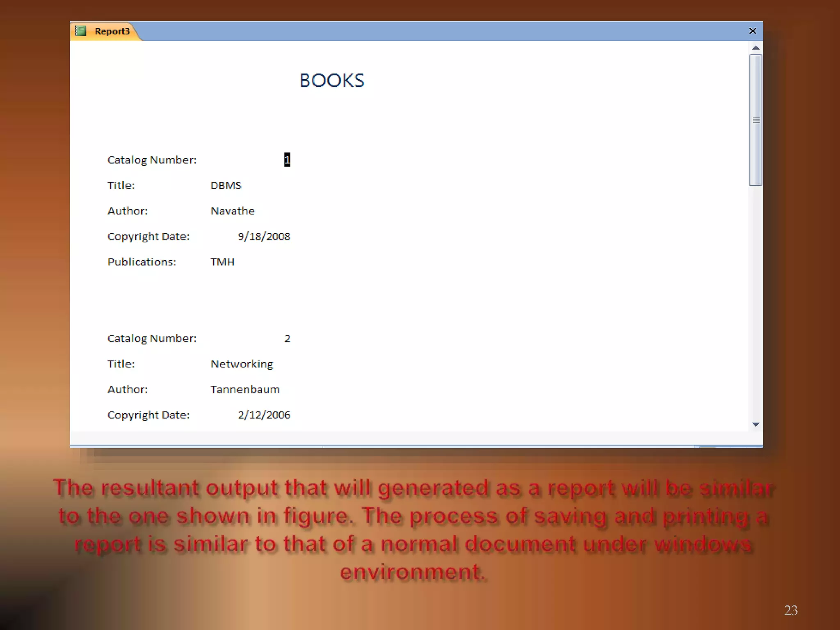Screen dimensions: 840x630
Task: Click the first Catalog Number label
Action: tap(152, 160)
